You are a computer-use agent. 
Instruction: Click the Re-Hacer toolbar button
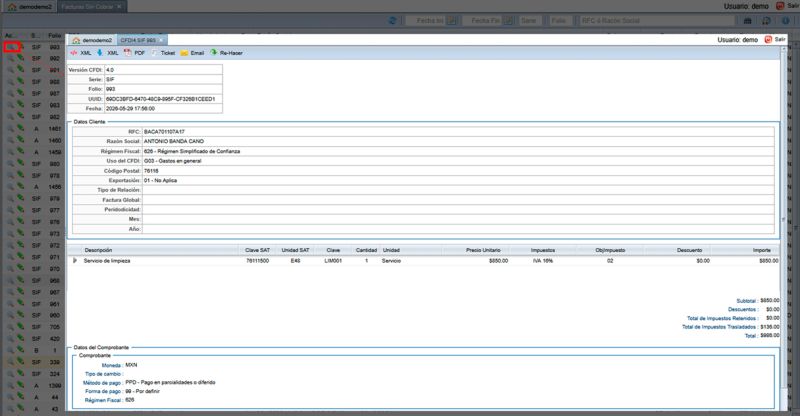tap(226, 53)
